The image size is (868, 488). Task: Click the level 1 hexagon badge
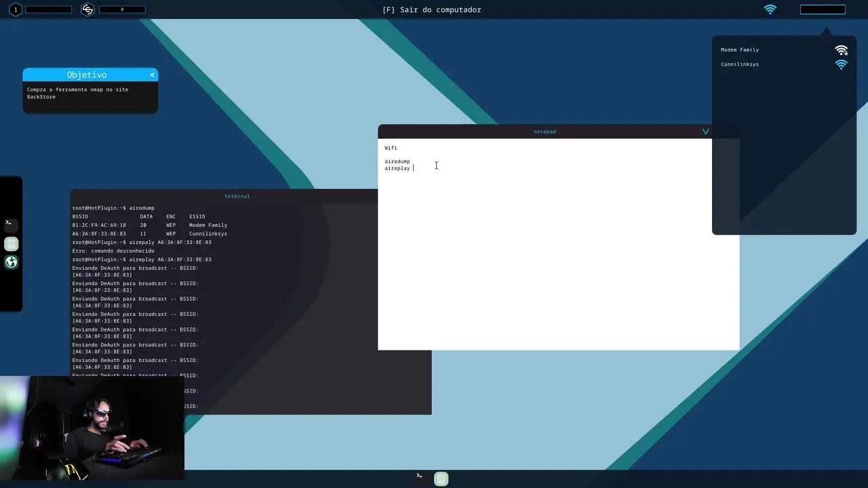(x=15, y=9)
